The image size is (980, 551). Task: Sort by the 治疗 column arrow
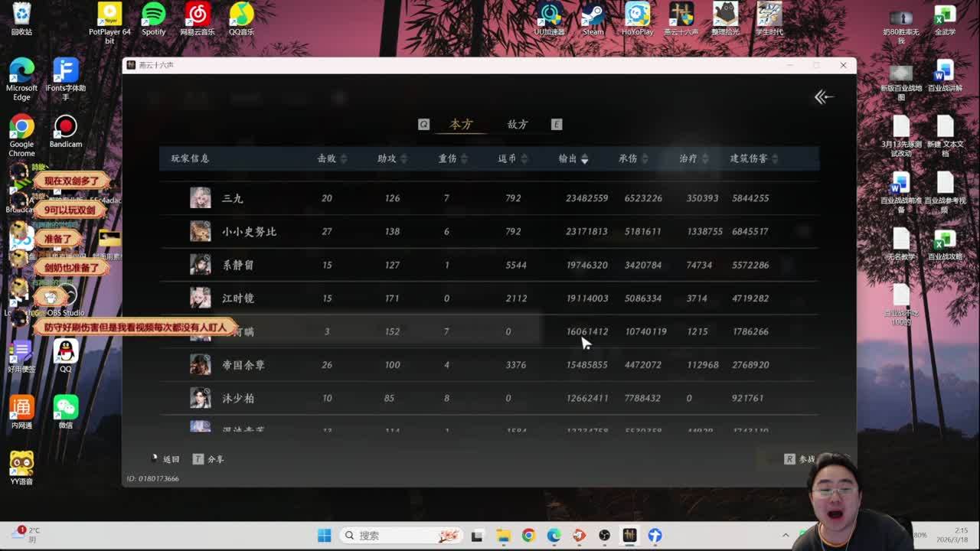704,158
